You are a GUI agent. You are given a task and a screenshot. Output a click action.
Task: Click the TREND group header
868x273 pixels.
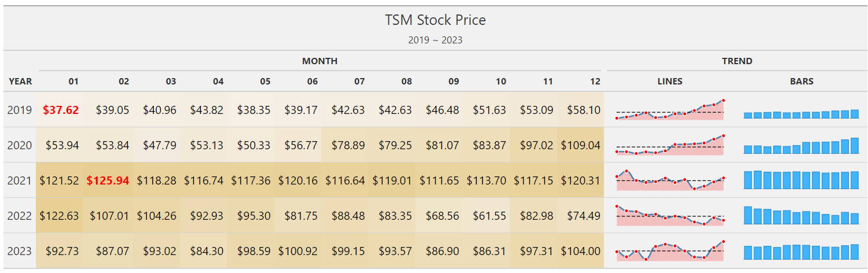tap(737, 61)
